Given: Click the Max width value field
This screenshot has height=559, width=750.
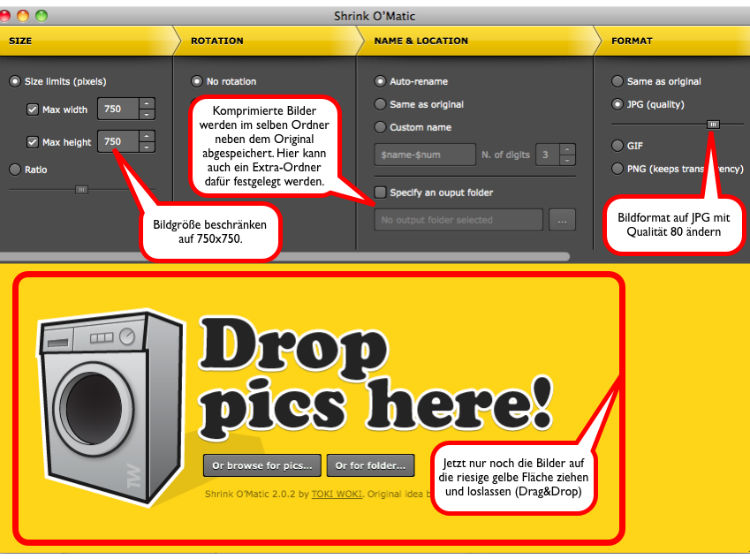Looking at the screenshot, I should (x=118, y=109).
